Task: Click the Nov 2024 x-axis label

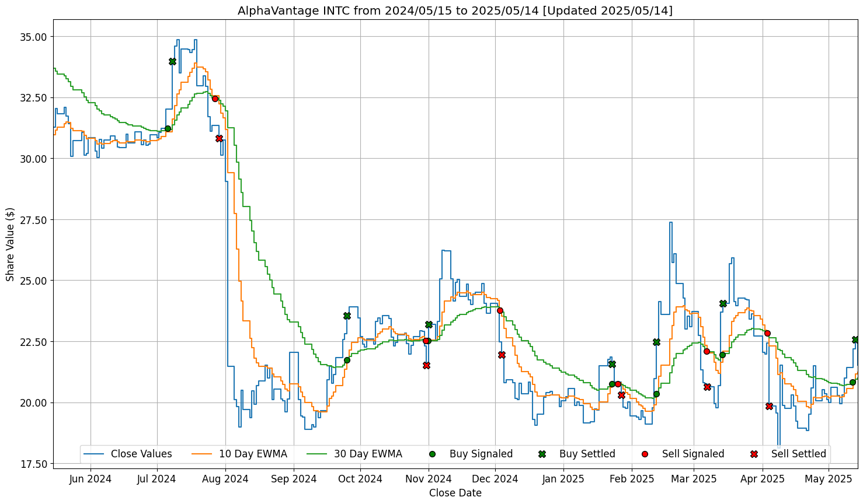Action: coord(429,480)
